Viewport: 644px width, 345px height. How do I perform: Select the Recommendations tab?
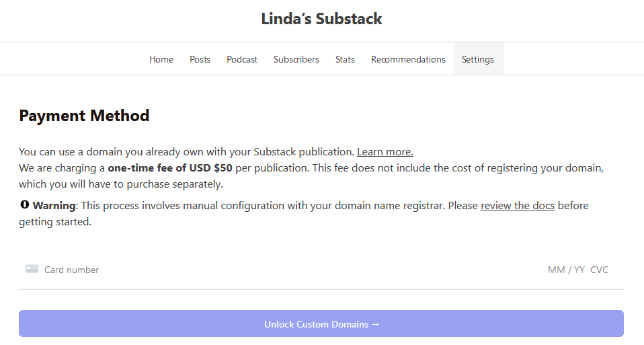[x=408, y=59]
